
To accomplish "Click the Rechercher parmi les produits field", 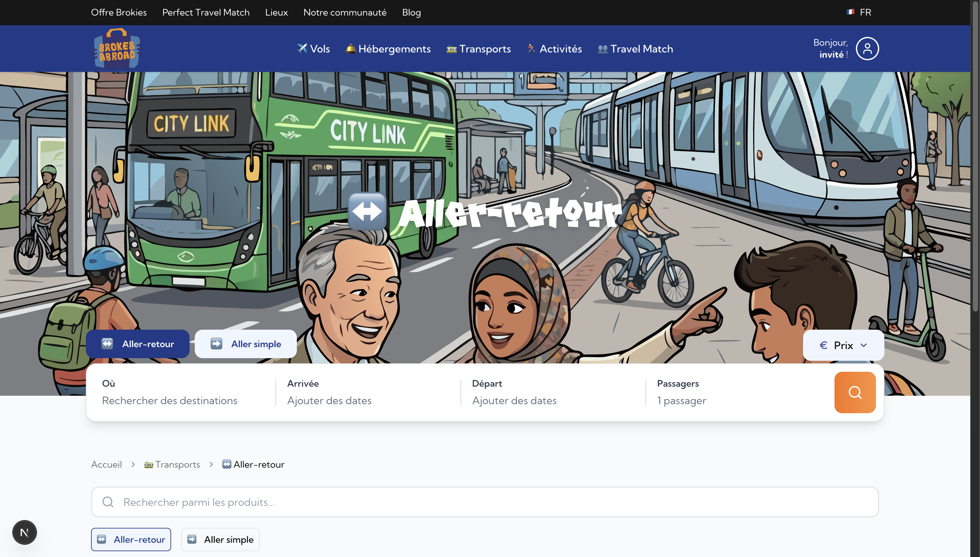I will coord(485,502).
